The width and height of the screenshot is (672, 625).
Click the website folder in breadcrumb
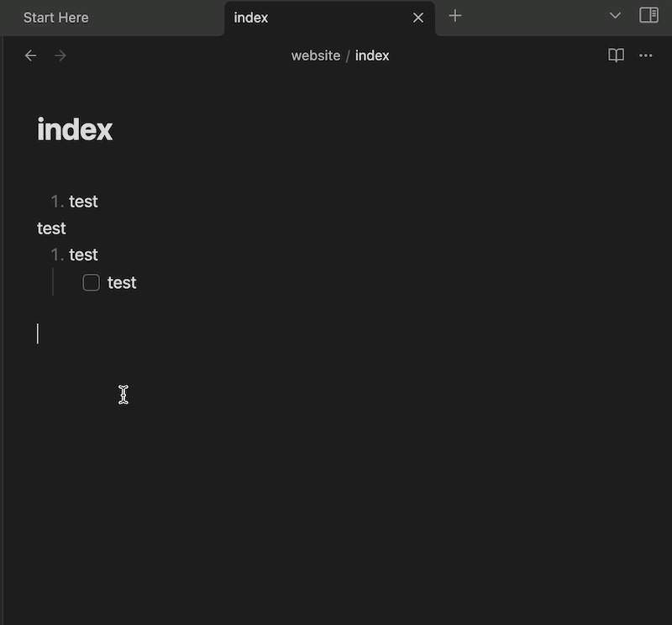[x=315, y=55]
